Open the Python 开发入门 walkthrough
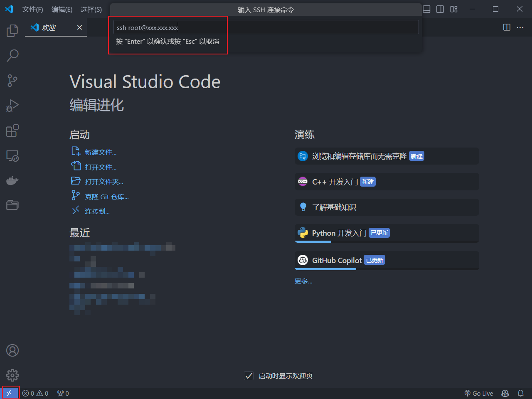The height and width of the screenshot is (399, 532). coord(387,233)
